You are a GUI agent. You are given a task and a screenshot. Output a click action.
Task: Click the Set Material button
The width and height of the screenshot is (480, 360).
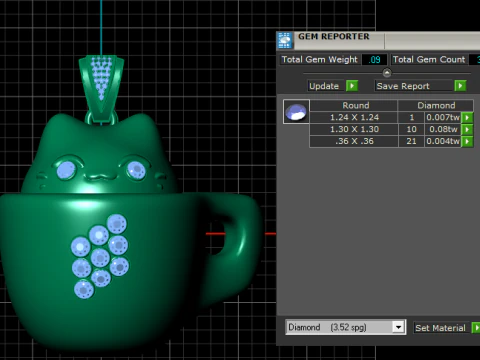coord(441,328)
